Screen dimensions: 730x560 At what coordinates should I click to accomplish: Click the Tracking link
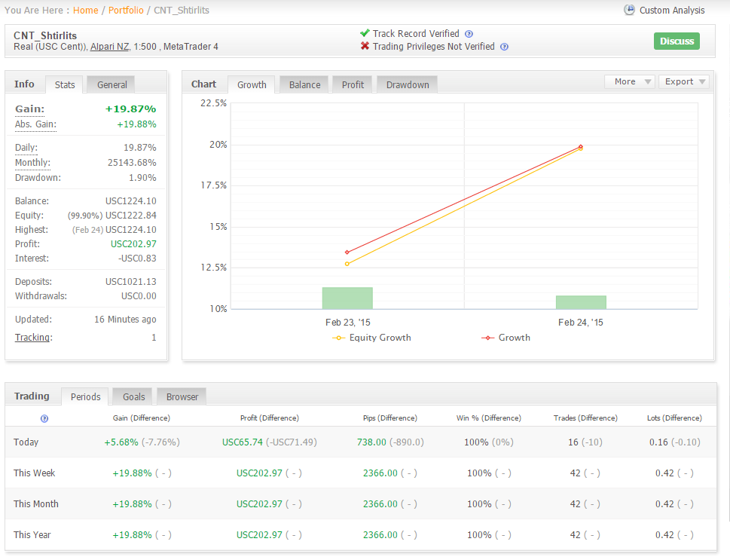pos(32,338)
